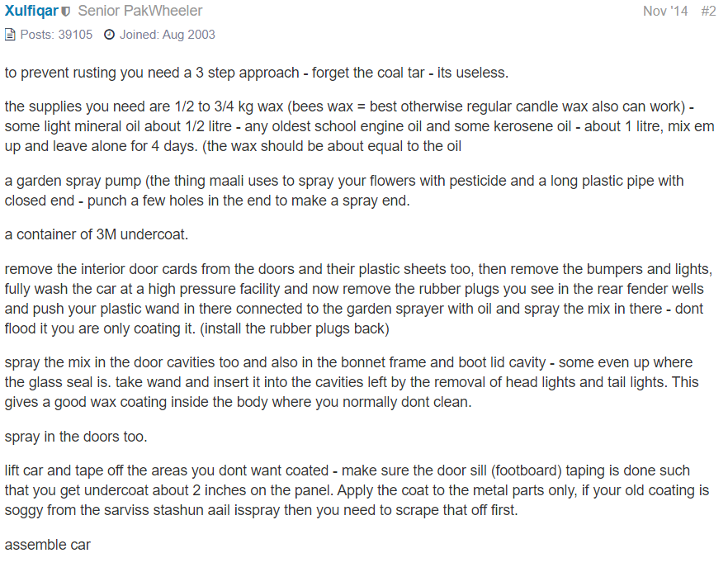This screenshot has height=572, width=728.
Task: Click the Joined: Aug 2003 text
Action: pyautogui.click(x=168, y=35)
